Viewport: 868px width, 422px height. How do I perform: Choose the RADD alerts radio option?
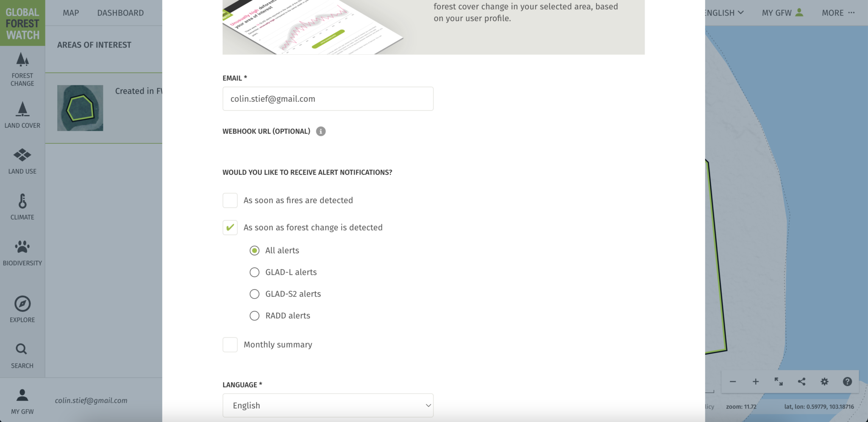point(254,316)
